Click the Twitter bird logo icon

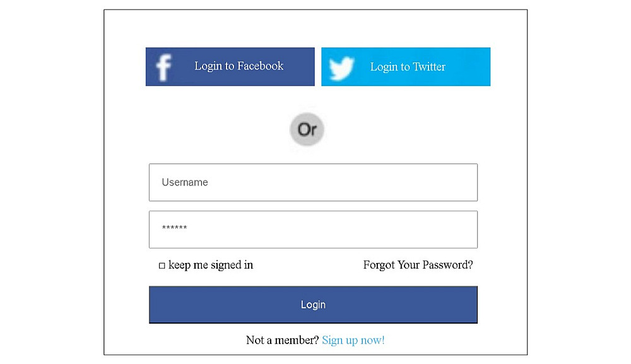[341, 68]
